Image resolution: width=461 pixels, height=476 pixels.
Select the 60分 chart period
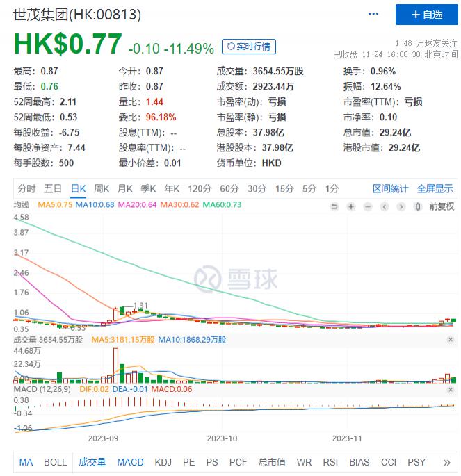229,188
